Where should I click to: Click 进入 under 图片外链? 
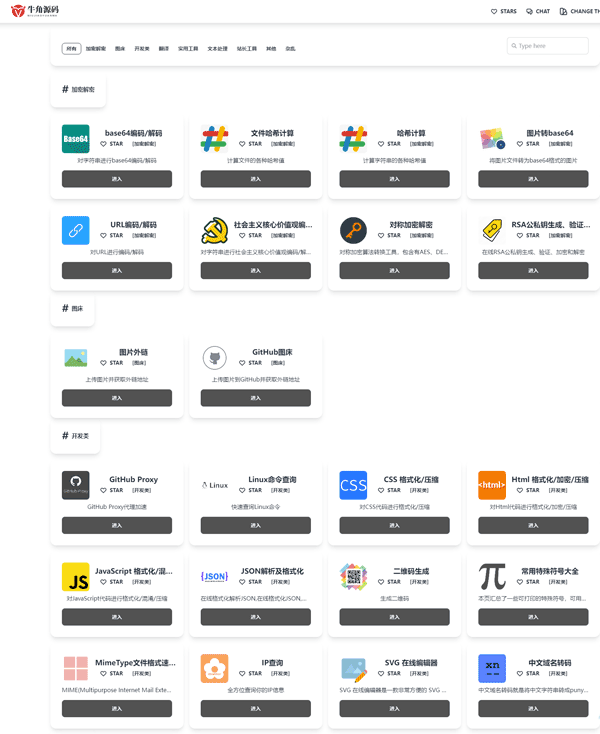[117, 398]
